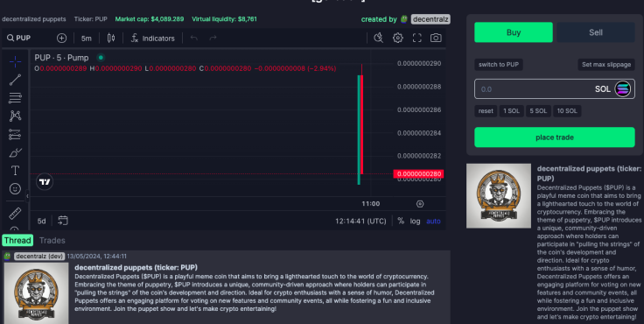Open chart settings gear

397,38
